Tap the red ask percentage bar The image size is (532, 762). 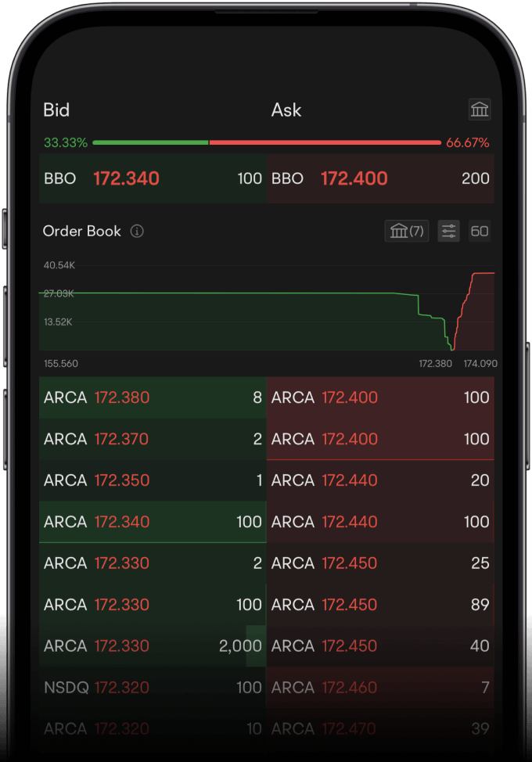[x=325, y=142]
